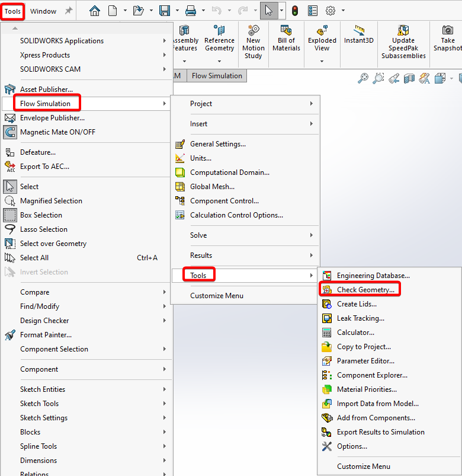Collapse menu with the top scroll-up arrow
This screenshot has width=462, height=476.
(x=15, y=28)
